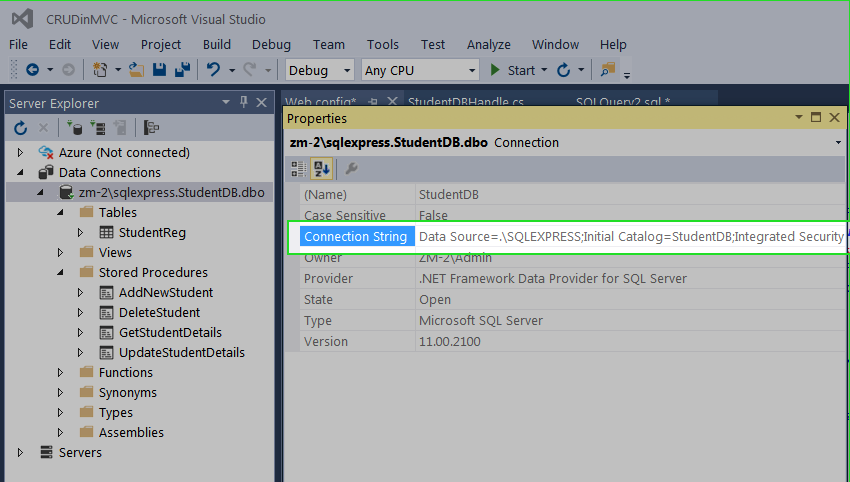Open the Team menu
The image size is (850, 482).
tap(329, 44)
